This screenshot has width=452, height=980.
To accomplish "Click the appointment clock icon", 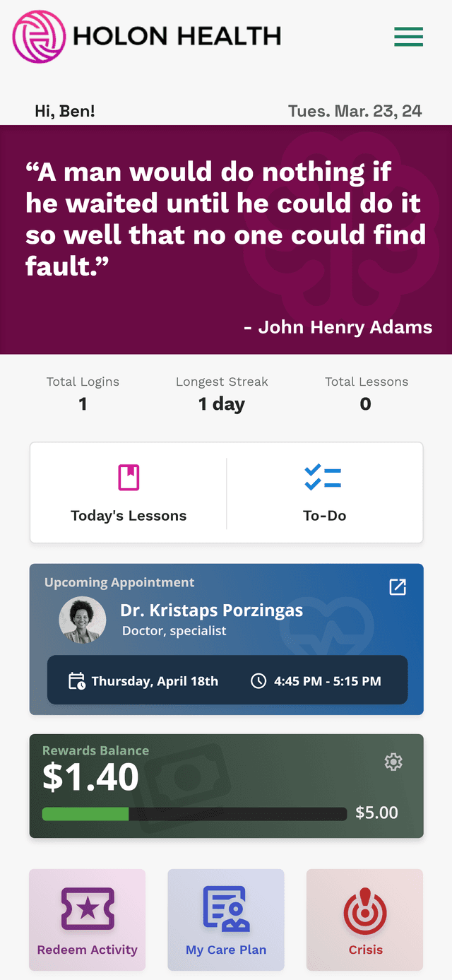I will pyautogui.click(x=259, y=681).
